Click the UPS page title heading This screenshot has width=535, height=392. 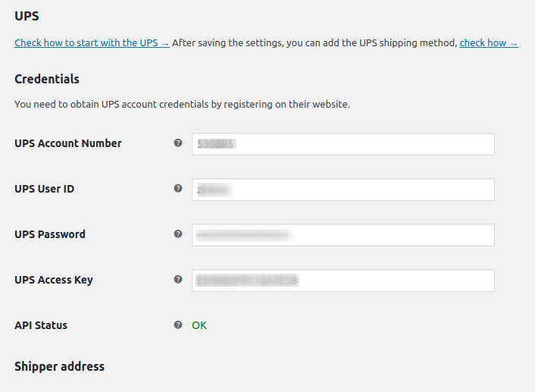tap(27, 16)
